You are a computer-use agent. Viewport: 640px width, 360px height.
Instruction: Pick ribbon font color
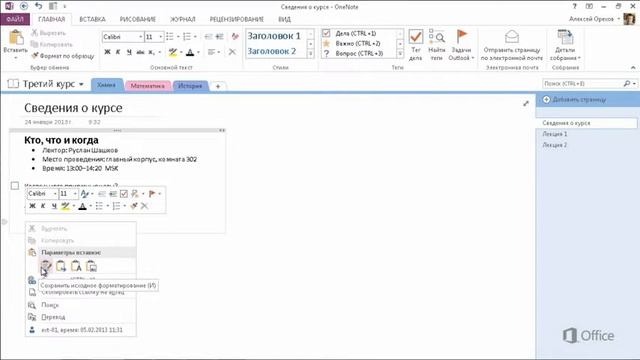(x=190, y=52)
